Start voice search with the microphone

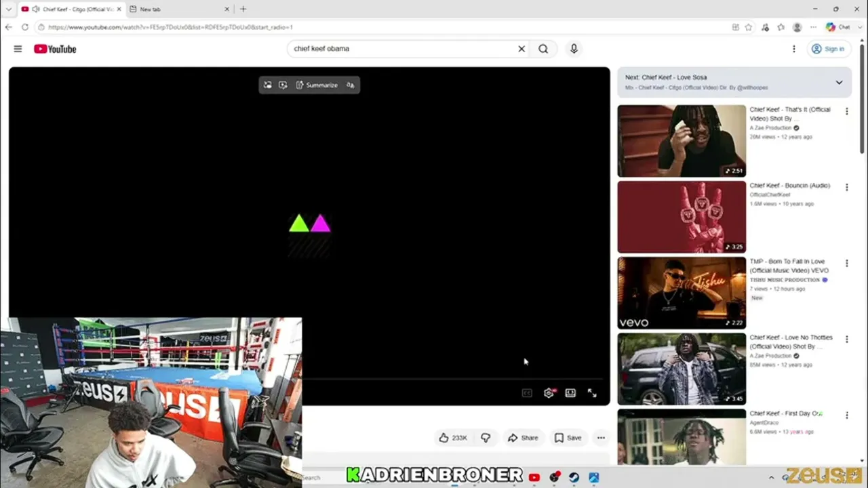pyautogui.click(x=574, y=49)
